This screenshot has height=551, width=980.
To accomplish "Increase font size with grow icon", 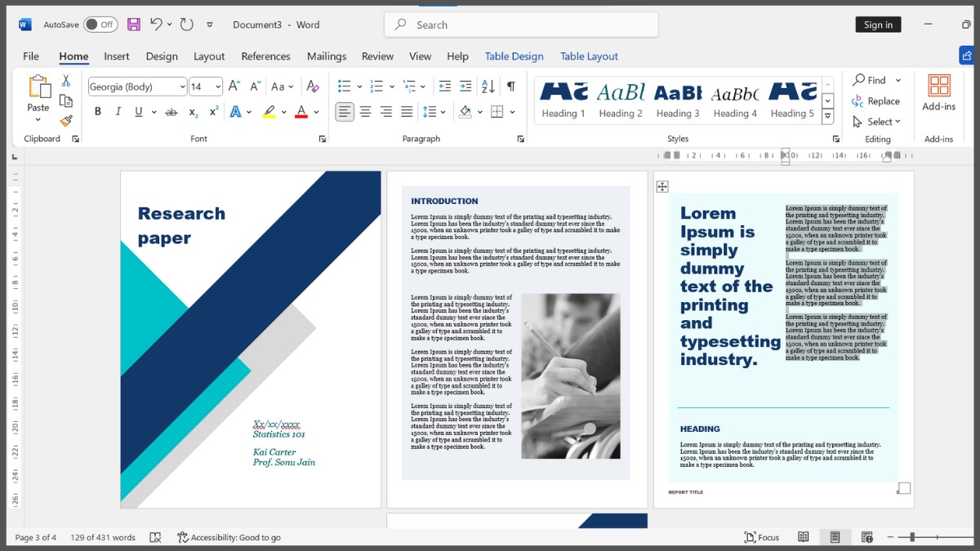I will point(234,87).
